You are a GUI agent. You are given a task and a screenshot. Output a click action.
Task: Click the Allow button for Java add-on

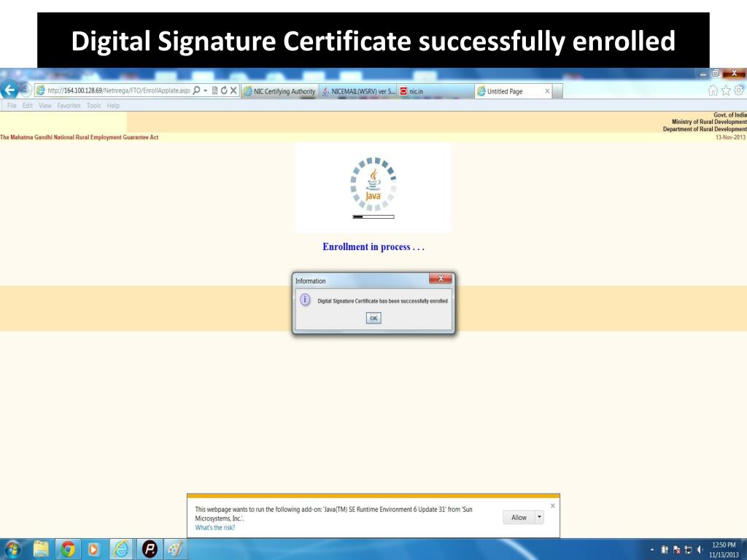pos(519,517)
